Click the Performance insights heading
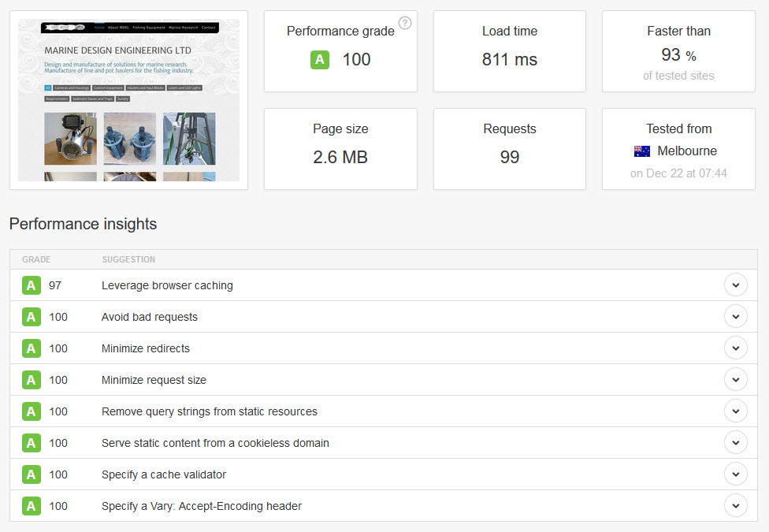Screen dimensions: 769x532 click(83, 225)
